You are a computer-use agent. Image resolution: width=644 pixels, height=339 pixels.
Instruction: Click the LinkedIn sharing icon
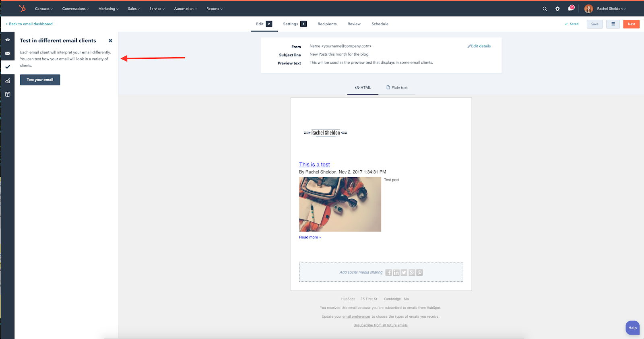pyautogui.click(x=396, y=273)
